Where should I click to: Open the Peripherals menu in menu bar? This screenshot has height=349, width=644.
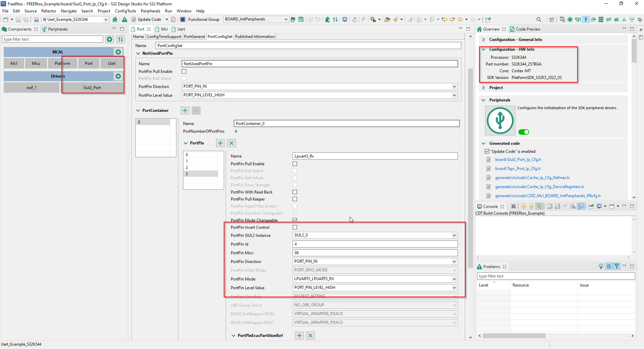(151, 11)
